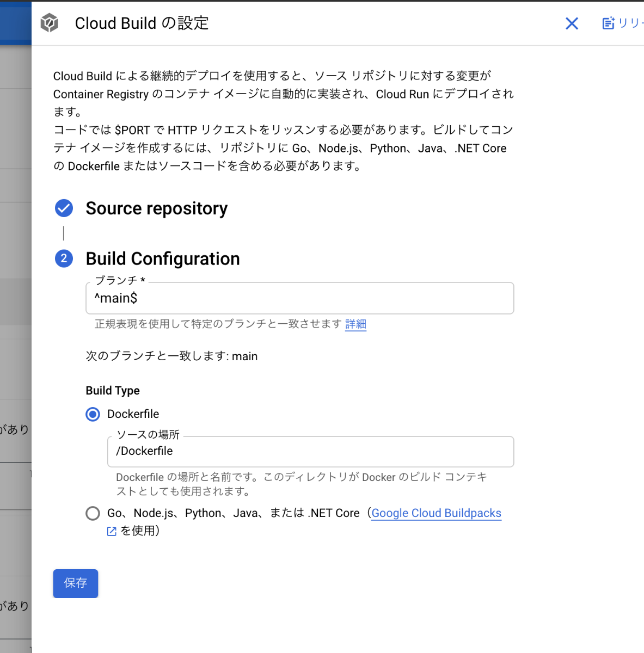Click the Build Configuration step heading
Image resolution: width=644 pixels, height=653 pixels.
(x=163, y=258)
